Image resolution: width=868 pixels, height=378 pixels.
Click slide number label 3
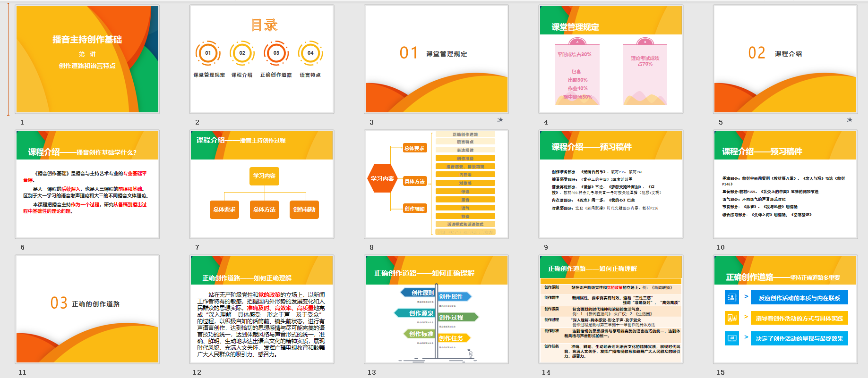(371, 122)
